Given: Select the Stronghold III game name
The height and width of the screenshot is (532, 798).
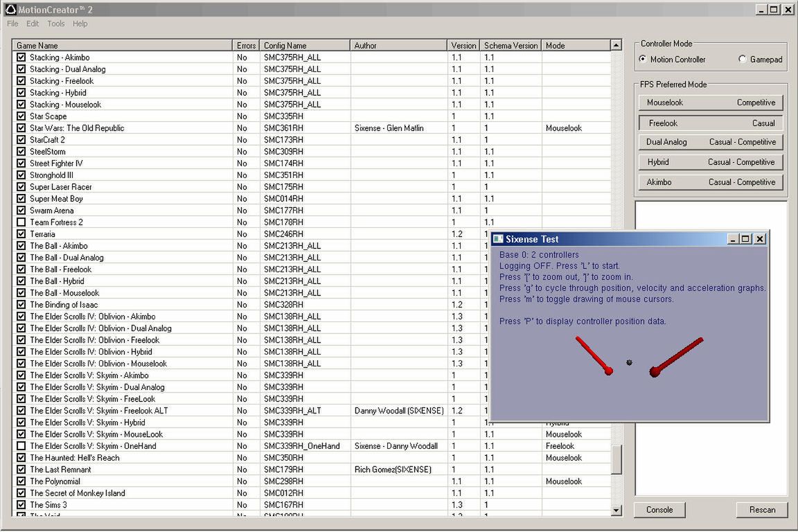Looking at the screenshot, I should (x=51, y=175).
